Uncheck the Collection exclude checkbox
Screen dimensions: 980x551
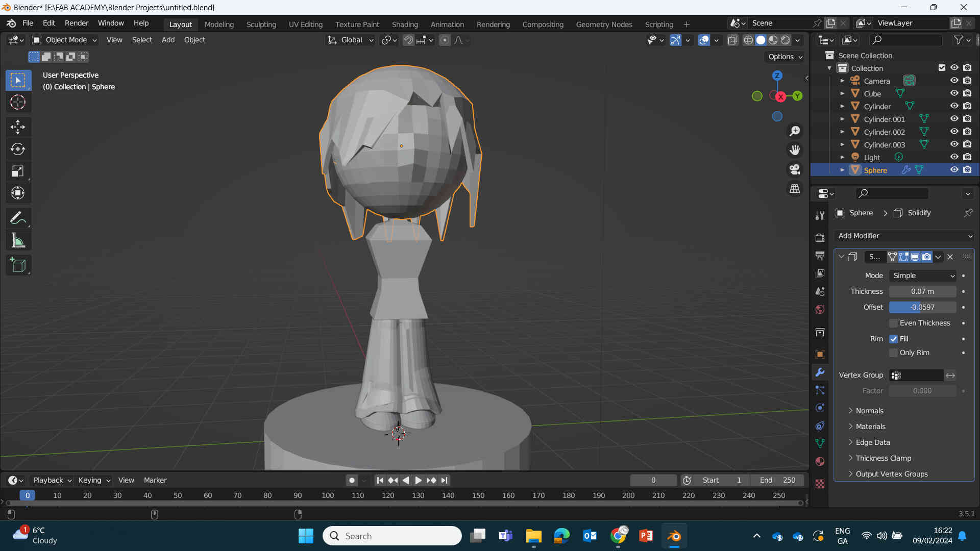tap(942, 68)
